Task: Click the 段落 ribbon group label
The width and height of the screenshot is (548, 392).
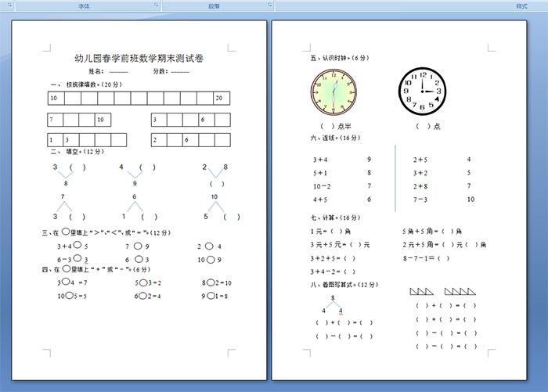Action: [x=214, y=6]
